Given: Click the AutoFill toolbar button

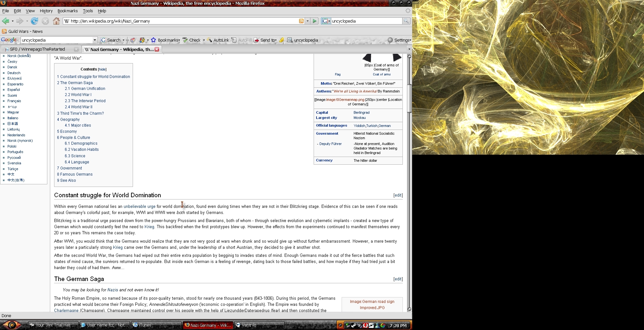Looking at the screenshot, I should pyautogui.click(x=241, y=40).
